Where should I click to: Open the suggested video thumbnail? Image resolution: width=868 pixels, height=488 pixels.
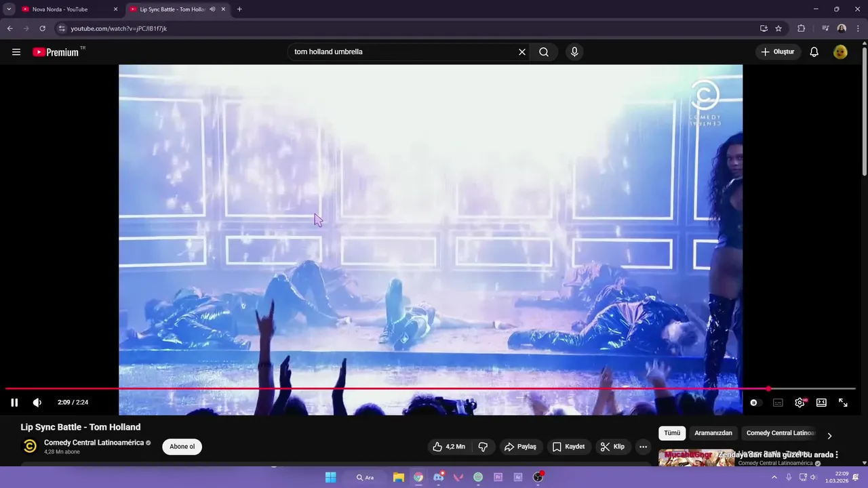pyautogui.click(x=696, y=458)
